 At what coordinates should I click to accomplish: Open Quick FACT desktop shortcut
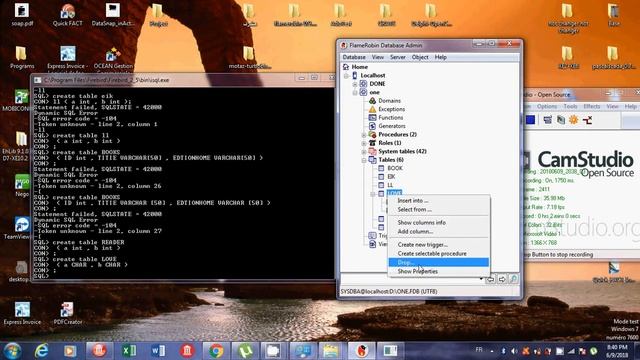pos(67,15)
